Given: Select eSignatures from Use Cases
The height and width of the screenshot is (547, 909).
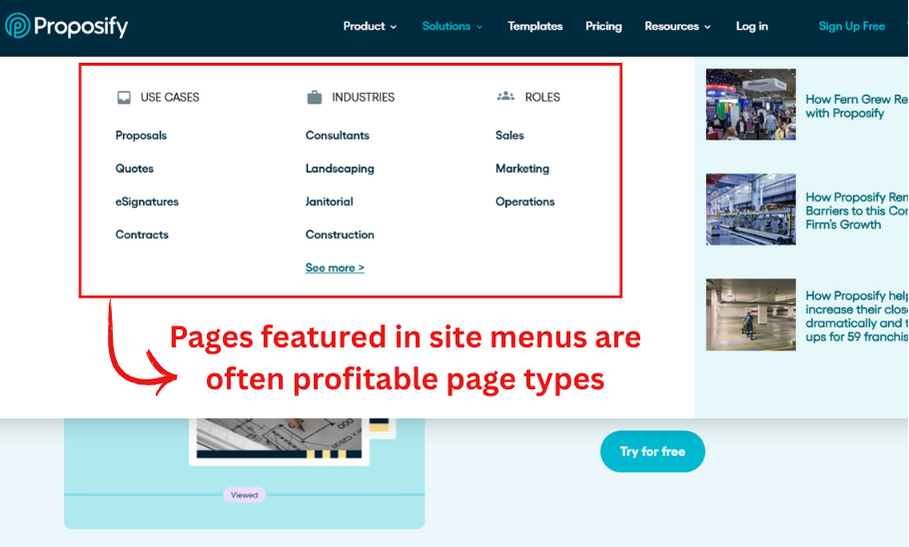Looking at the screenshot, I should (x=147, y=202).
